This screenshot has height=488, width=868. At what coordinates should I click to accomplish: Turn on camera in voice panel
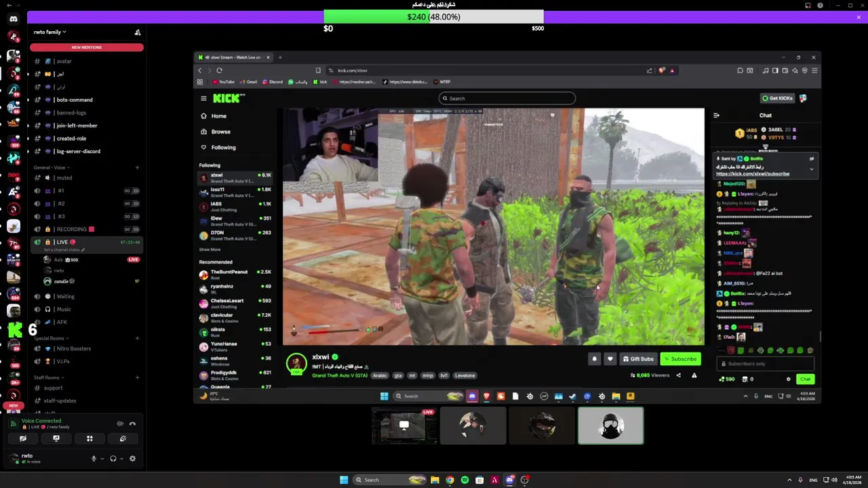point(23,439)
